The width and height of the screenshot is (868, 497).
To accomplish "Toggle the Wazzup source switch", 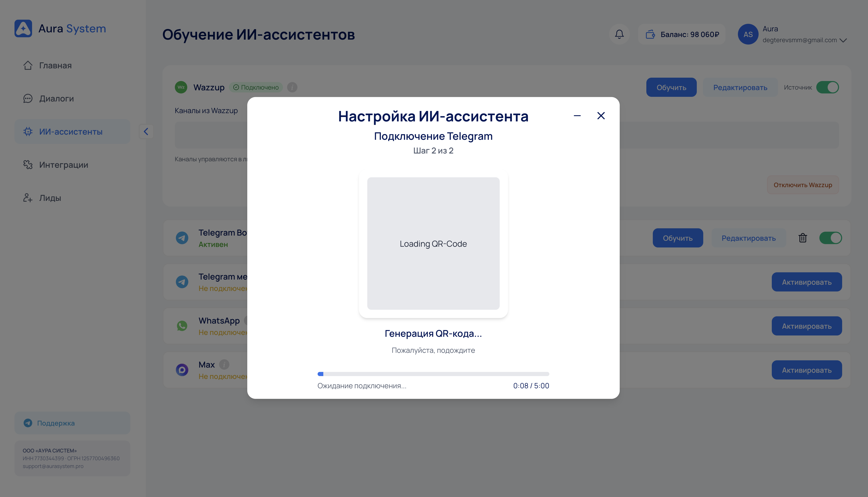I will coord(827,87).
